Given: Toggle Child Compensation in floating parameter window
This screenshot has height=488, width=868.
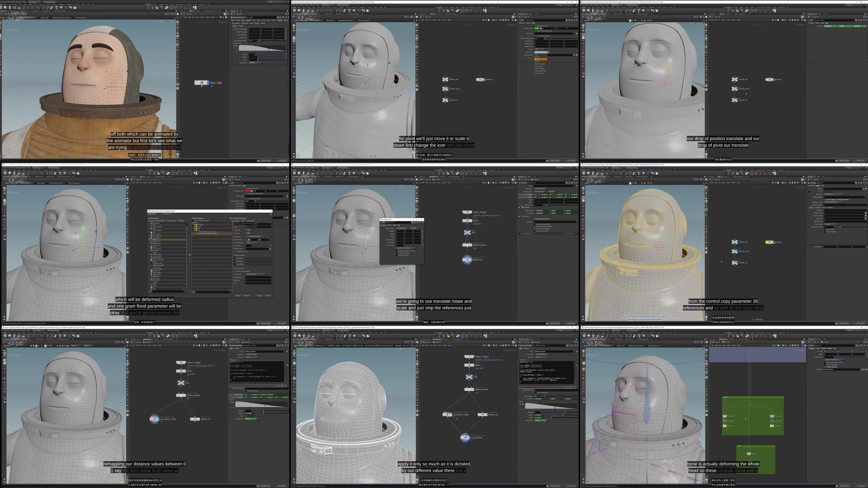Looking at the screenshot, I should tap(398, 252).
